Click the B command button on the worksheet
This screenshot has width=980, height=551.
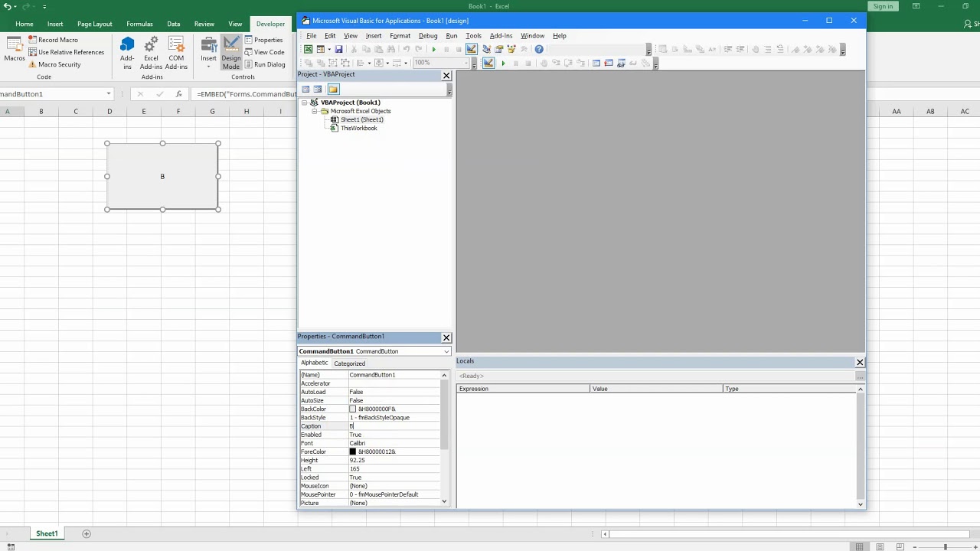click(x=162, y=176)
